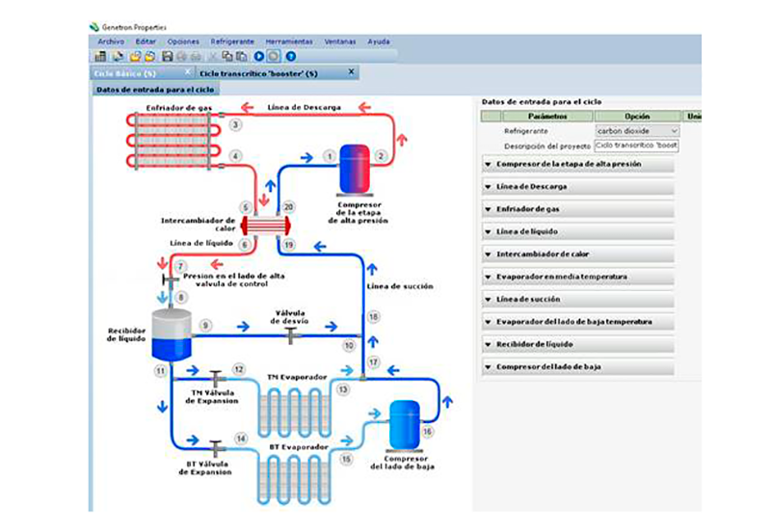The image size is (771, 532).
Task: Click the Descripción del proyecto text field
Action: pyautogui.click(x=637, y=146)
